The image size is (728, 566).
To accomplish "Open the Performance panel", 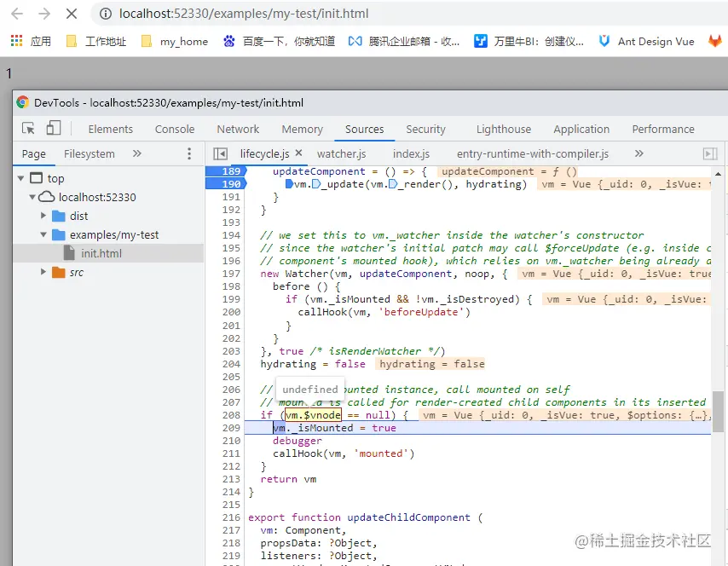I will (663, 129).
